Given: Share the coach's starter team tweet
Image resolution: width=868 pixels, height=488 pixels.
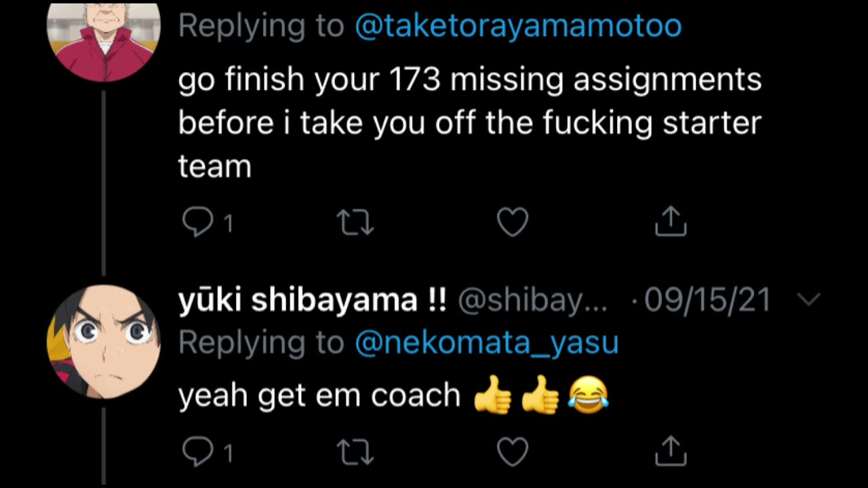Looking at the screenshot, I should click(671, 222).
